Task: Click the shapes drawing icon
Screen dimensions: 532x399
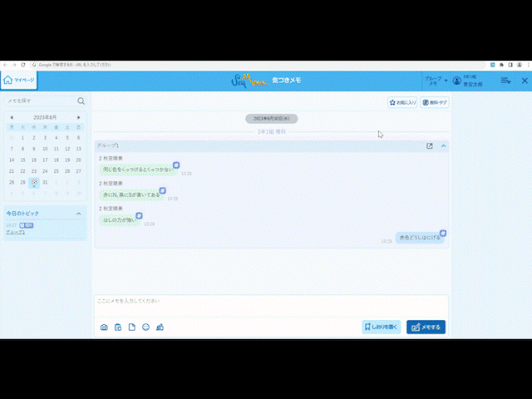Action: coord(160,327)
